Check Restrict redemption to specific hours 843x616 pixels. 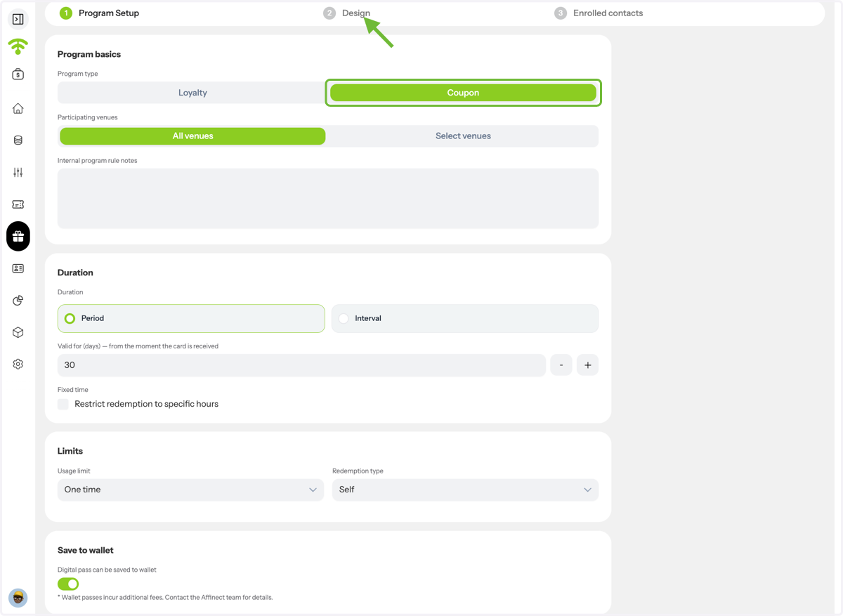(63, 404)
